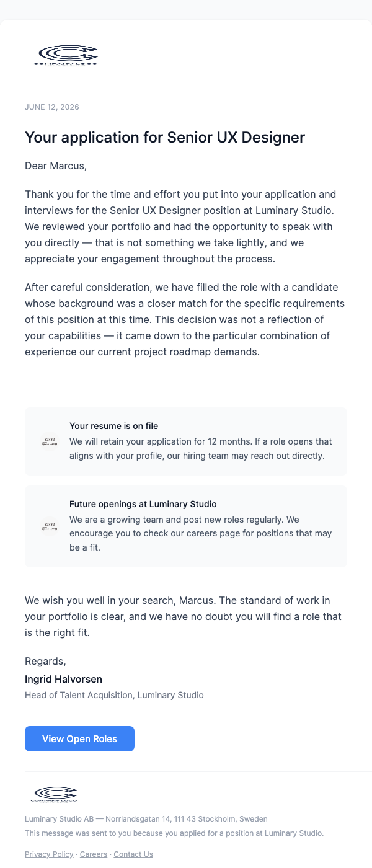Click the 'Head of Talent Acquisition' title line

114,695
